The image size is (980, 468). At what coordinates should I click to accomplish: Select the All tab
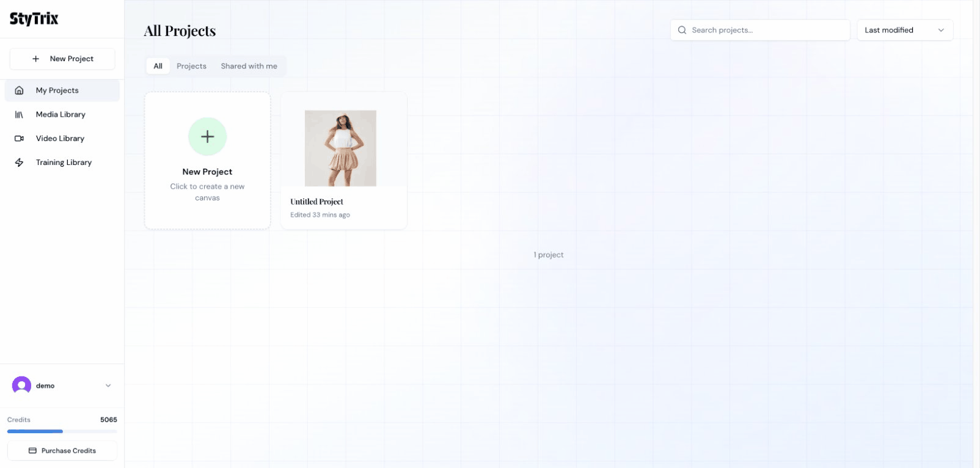[158, 66]
